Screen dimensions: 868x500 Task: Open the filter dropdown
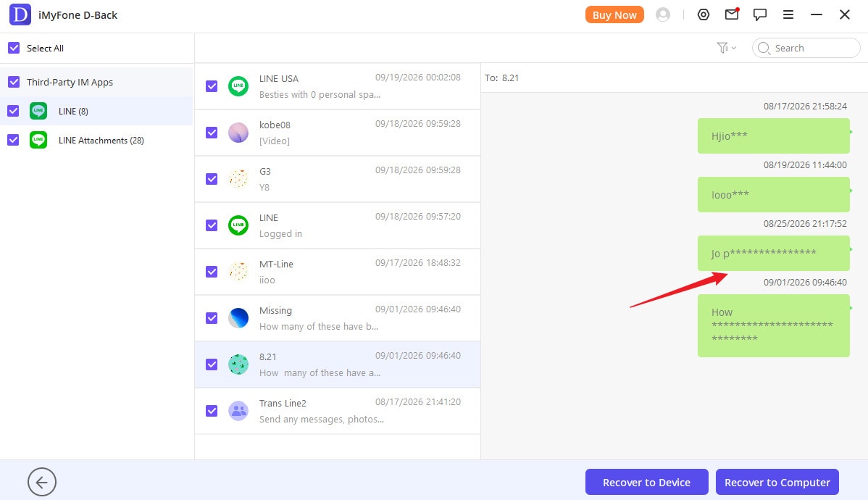(x=726, y=48)
